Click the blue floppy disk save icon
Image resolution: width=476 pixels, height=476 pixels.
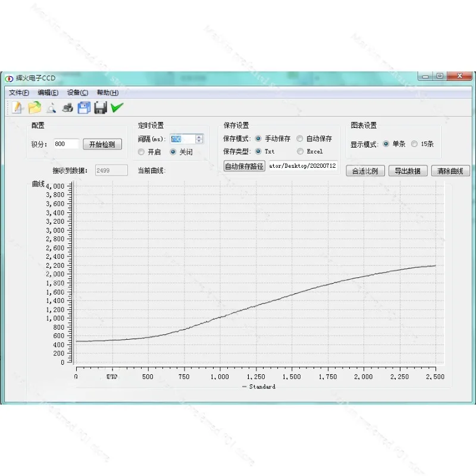(x=84, y=108)
